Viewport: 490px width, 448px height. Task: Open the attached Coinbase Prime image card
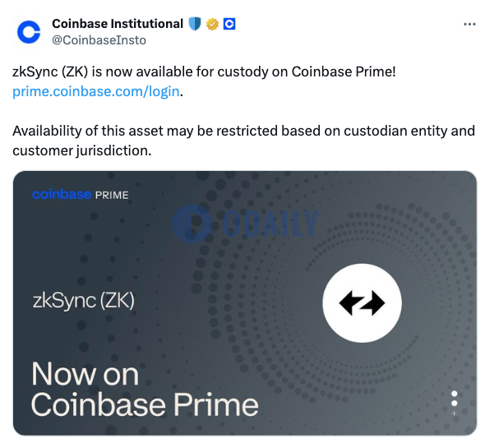point(245,303)
